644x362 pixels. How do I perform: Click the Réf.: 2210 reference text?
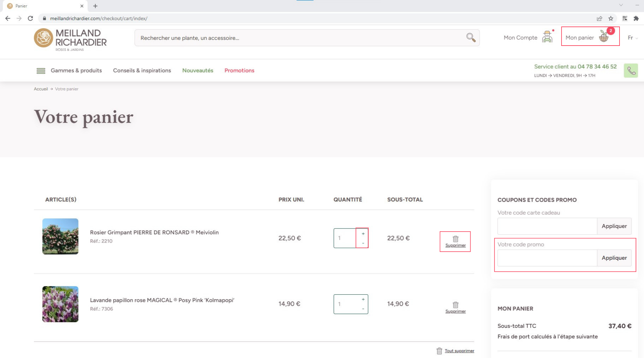coord(101,241)
